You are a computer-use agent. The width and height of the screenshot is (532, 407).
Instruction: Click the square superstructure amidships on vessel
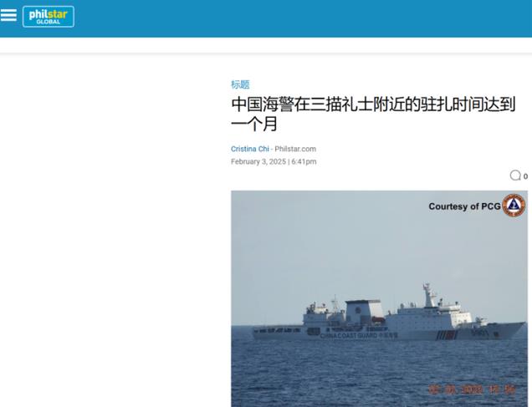tap(365, 312)
